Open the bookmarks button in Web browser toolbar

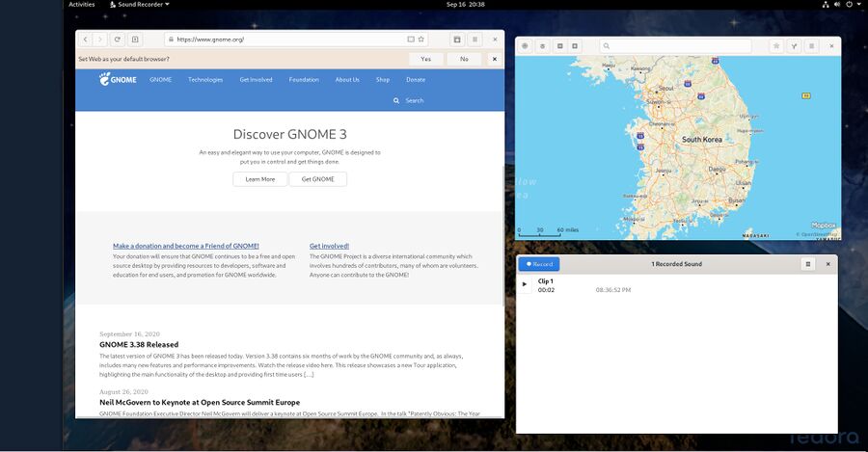point(457,40)
